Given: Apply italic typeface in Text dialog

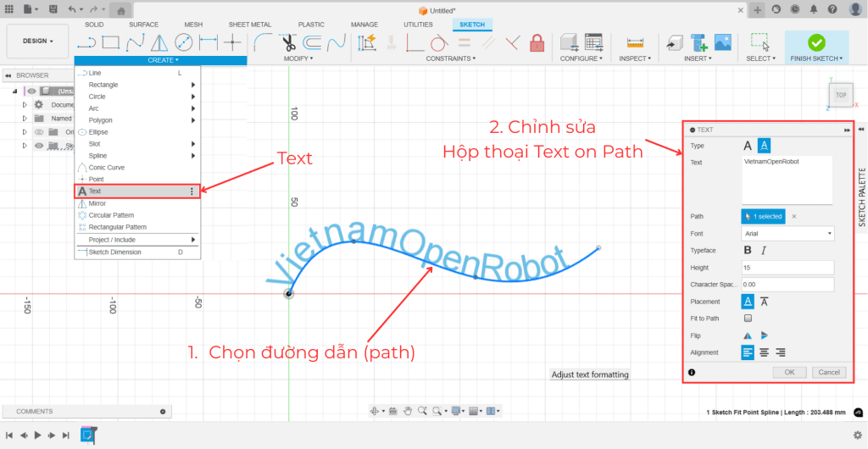Looking at the screenshot, I should (764, 251).
